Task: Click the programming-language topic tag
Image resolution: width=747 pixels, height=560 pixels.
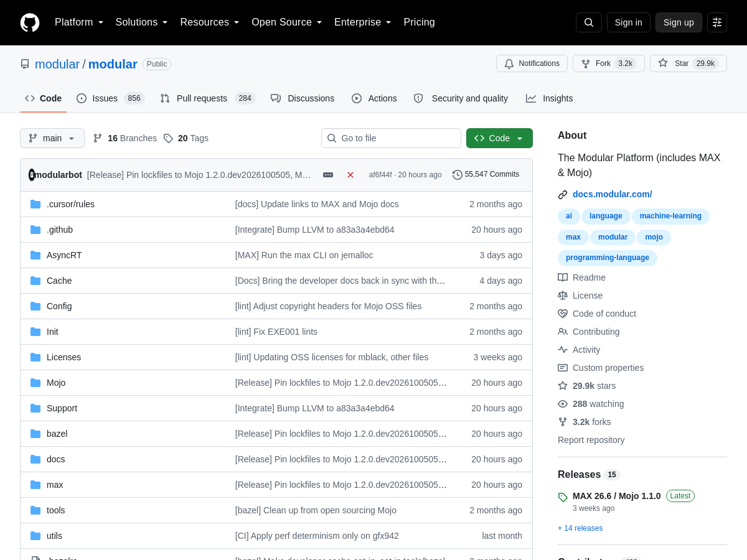Action: pos(608,258)
